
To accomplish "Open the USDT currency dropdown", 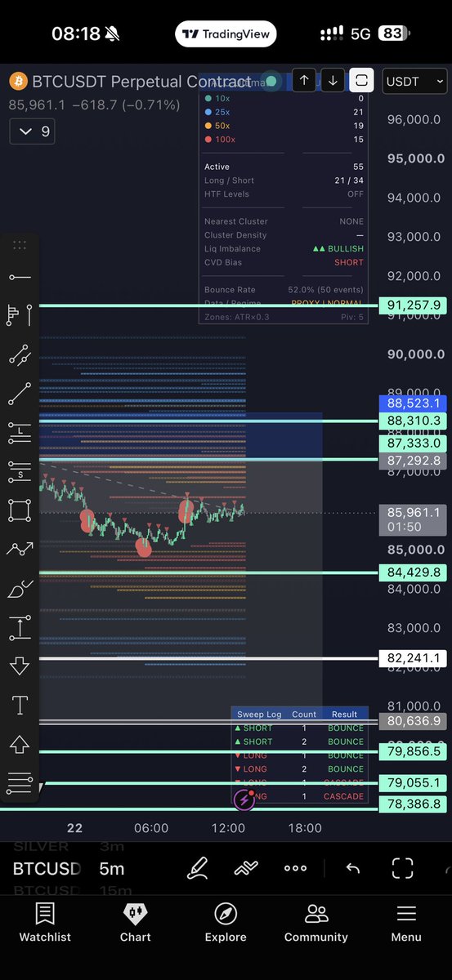I will coord(415,81).
